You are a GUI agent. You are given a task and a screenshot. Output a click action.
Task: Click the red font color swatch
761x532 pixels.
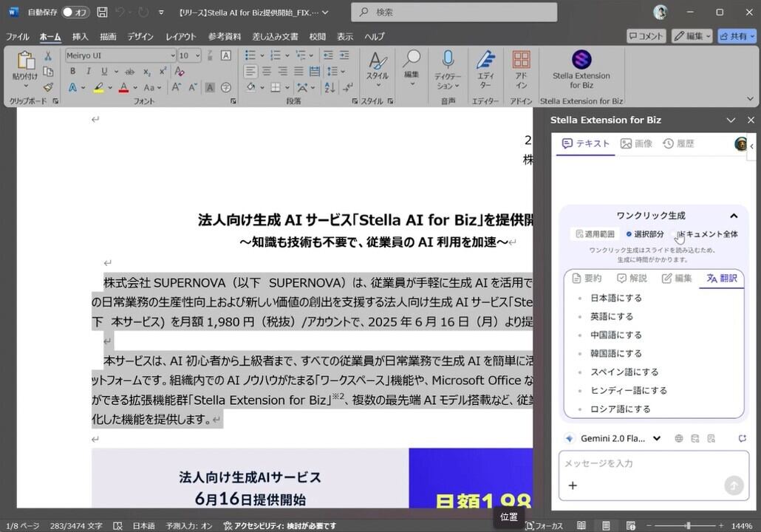click(124, 88)
